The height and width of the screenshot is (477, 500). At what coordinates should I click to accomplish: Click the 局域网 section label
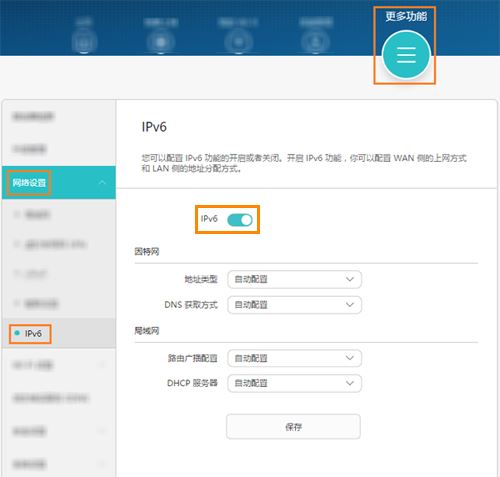(147, 331)
